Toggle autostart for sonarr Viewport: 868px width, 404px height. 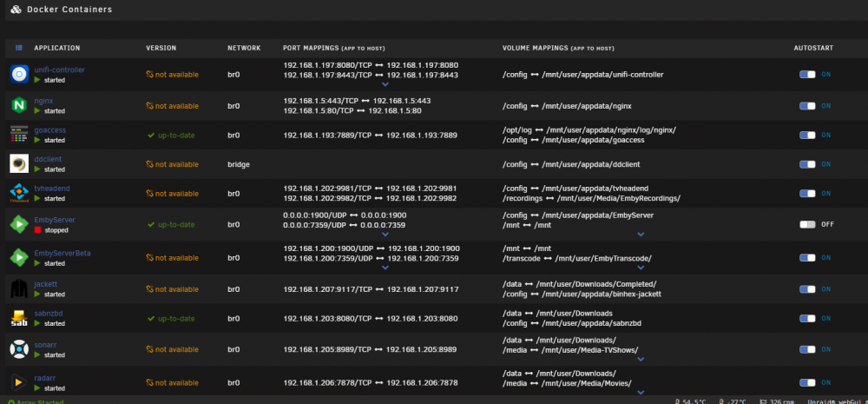pos(807,349)
